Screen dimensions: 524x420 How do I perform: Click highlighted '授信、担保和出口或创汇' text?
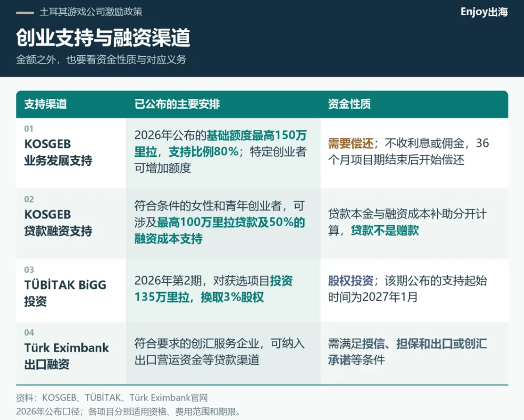pyautogui.click(x=425, y=344)
